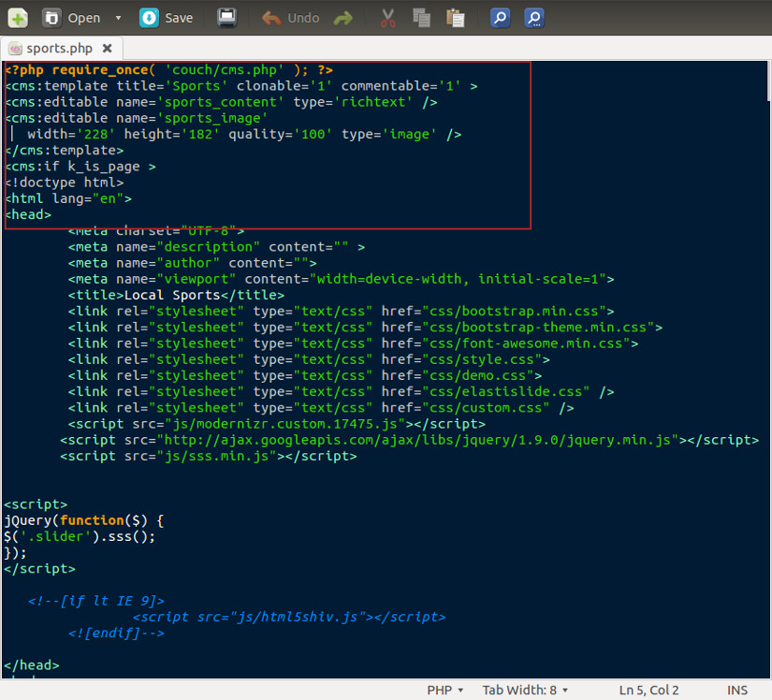Copy selection using the copy icon

click(x=421, y=18)
